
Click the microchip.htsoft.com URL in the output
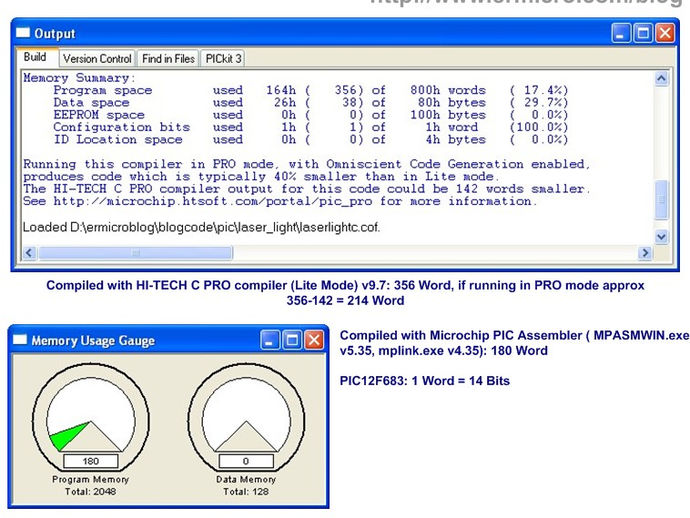213,202
